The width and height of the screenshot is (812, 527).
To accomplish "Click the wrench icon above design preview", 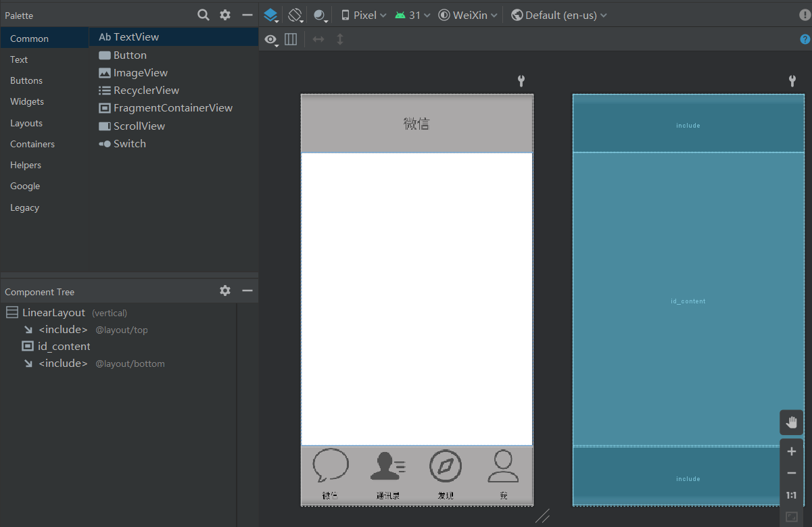I will click(521, 81).
